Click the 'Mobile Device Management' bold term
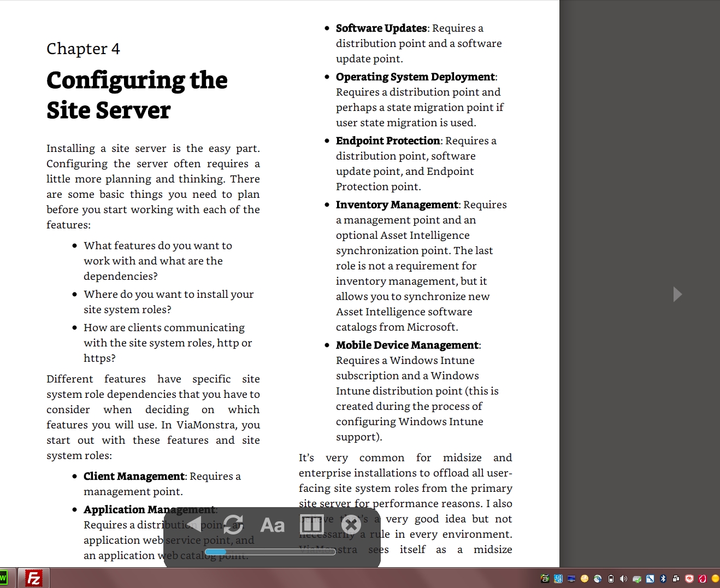The image size is (720, 588). [x=407, y=345]
